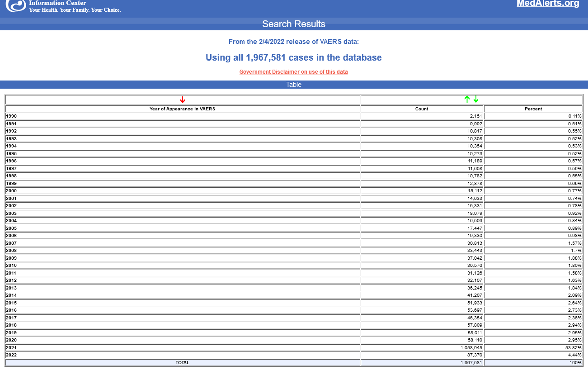Click the year 1992 row label

tap(11, 131)
